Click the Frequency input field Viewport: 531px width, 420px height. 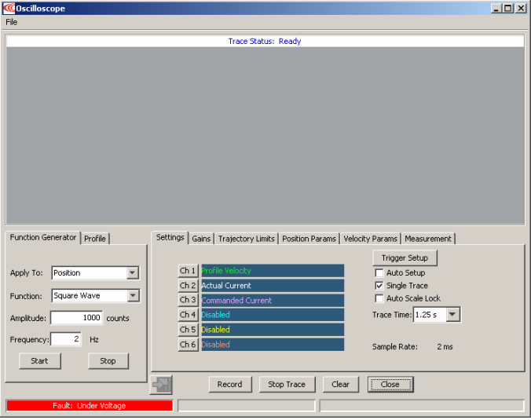(66, 339)
